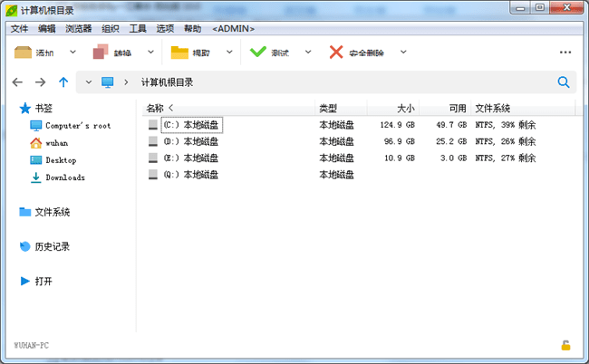Sort by the 文件系统 column header
Image resolution: width=589 pixels, height=364 pixels.
(x=523, y=109)
